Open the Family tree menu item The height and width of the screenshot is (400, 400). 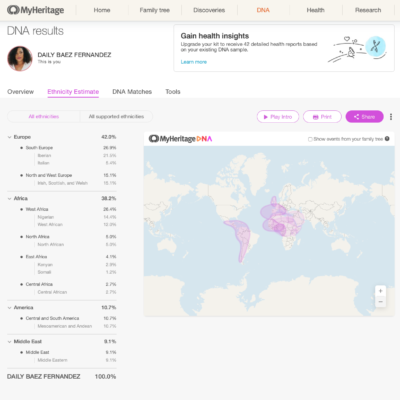pyautogui.click(x=155, y=10)
